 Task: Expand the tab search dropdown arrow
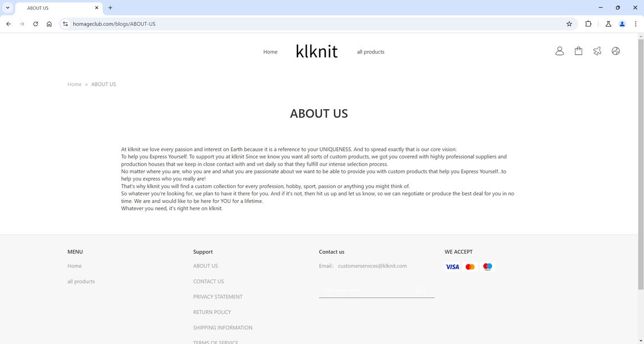point(7,8)
